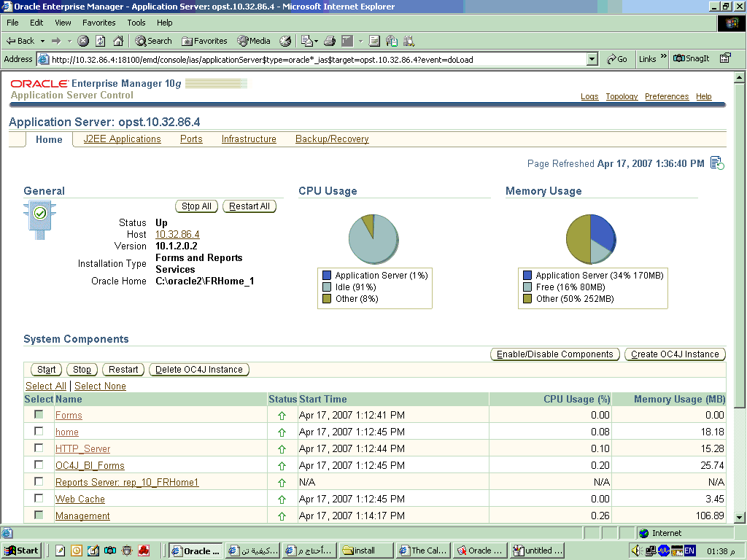Open the Back button history dropdown arrow
The image size is (747, 560).
(x=42, y=41)
